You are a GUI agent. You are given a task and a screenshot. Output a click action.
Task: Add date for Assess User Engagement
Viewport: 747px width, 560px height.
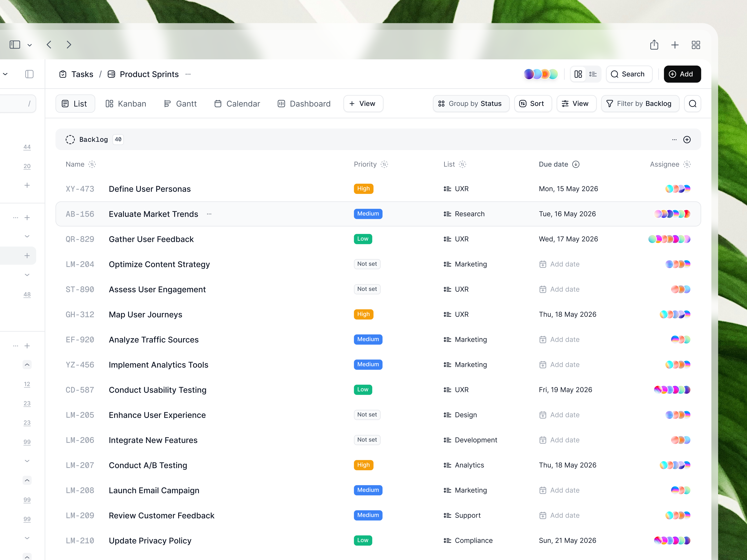pyautogui.click(x=559, y=289)
